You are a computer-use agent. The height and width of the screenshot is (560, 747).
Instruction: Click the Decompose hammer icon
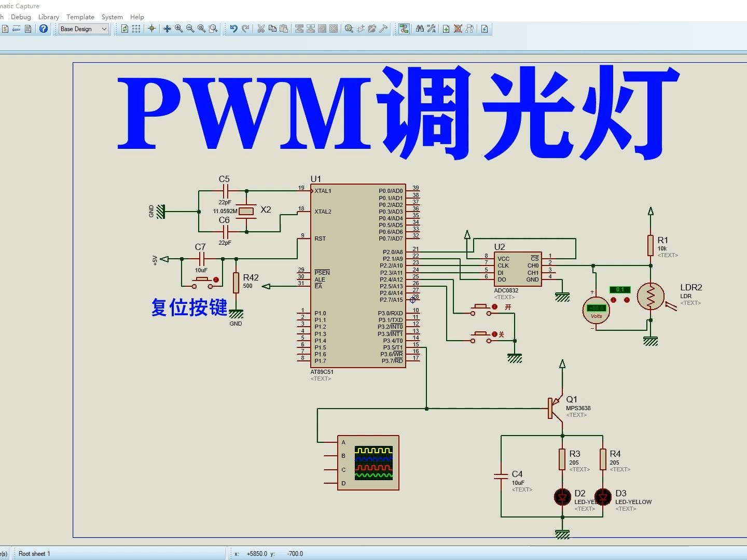(x=383, y=29)
